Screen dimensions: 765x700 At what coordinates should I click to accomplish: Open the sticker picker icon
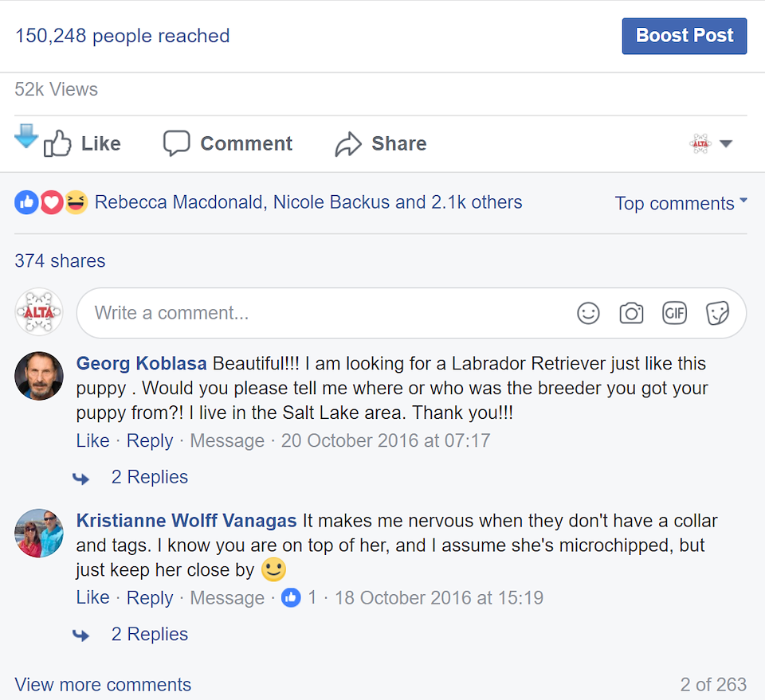point(717,314)
